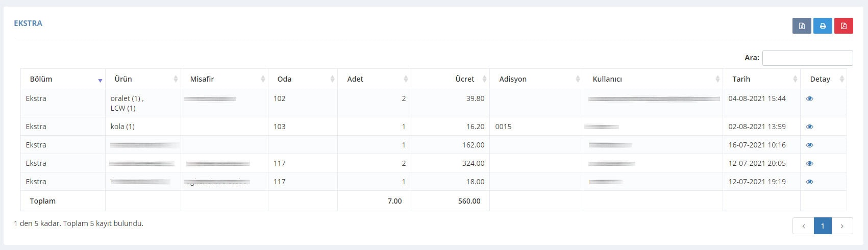The image size is (868, 250).
Task: Sort the Misafir column
Action: click(225, 79)
